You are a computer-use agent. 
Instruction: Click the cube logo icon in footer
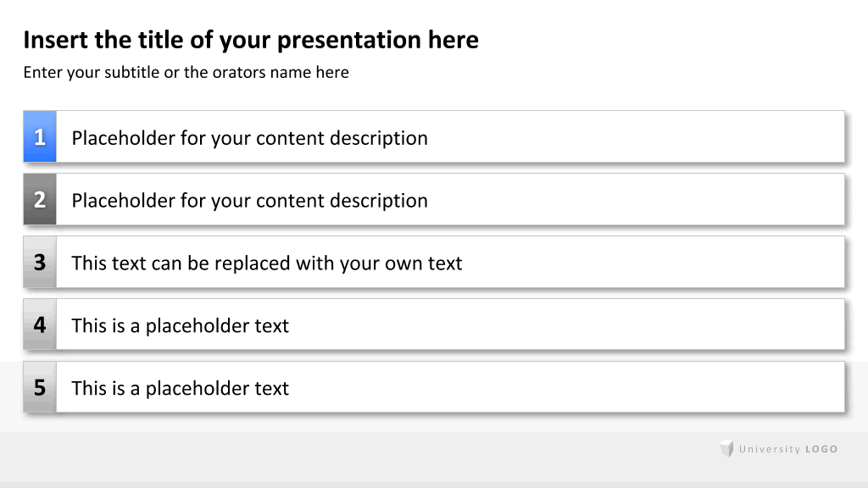(x=726, y=448)
